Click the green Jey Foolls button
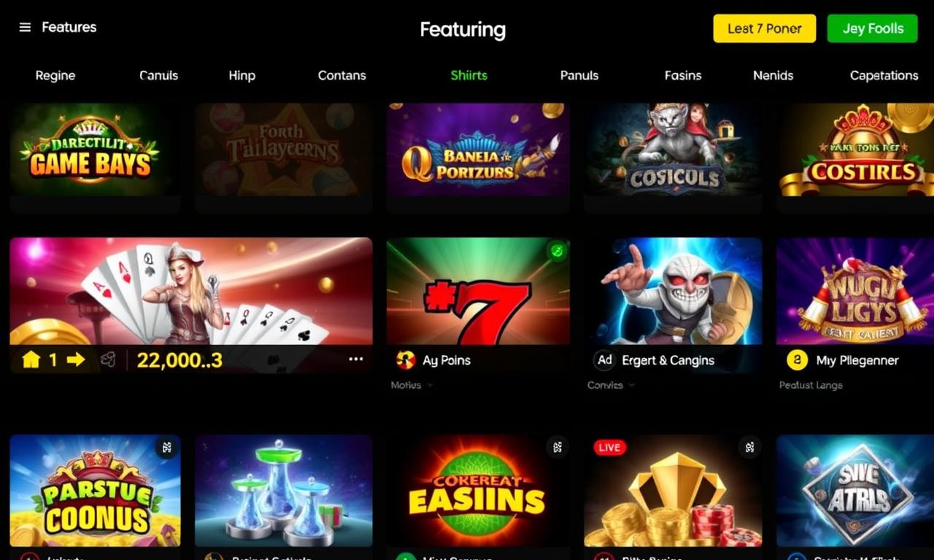The height and width of the screenshot is (560, 934). pos(873,28)
